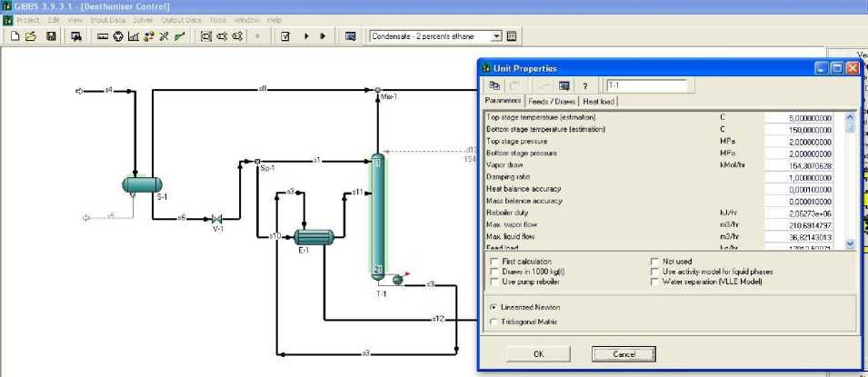868x377 pixels.
Task: Click the blue screen icon in Unit Properties
Action: coord(564,85)
